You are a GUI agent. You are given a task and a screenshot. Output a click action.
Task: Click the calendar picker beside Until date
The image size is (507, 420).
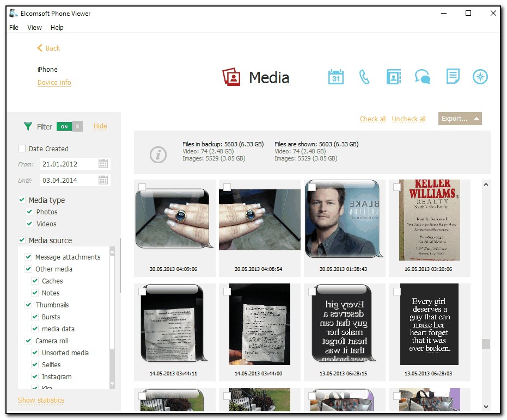tap(103, 180)
